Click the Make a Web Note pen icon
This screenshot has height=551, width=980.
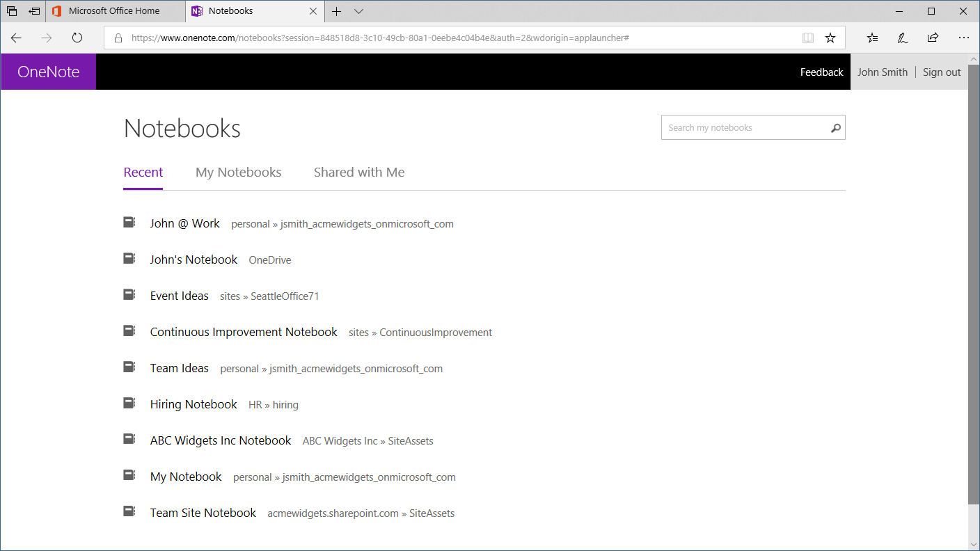click(903, 38)
